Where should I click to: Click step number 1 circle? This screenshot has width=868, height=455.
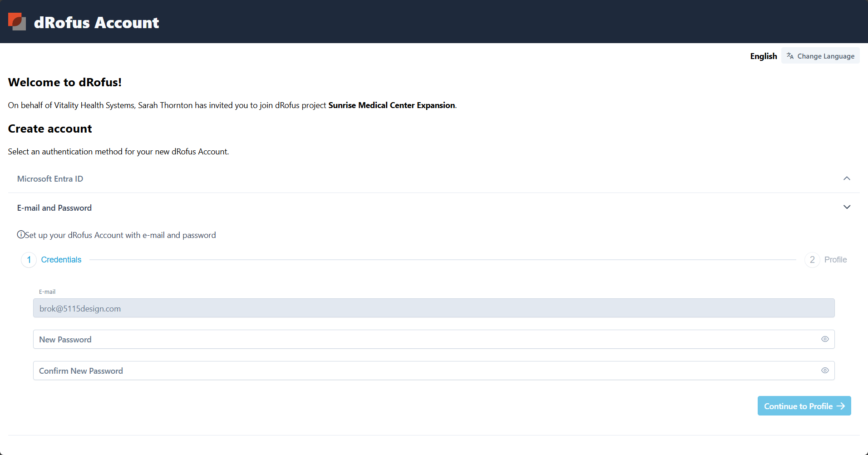pos(29,260)
